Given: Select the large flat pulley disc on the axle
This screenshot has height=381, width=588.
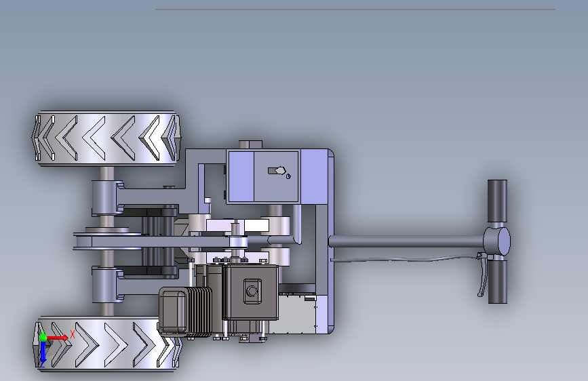Looking at the screenshot, I should pyautogui.click(x=107, y=241).
